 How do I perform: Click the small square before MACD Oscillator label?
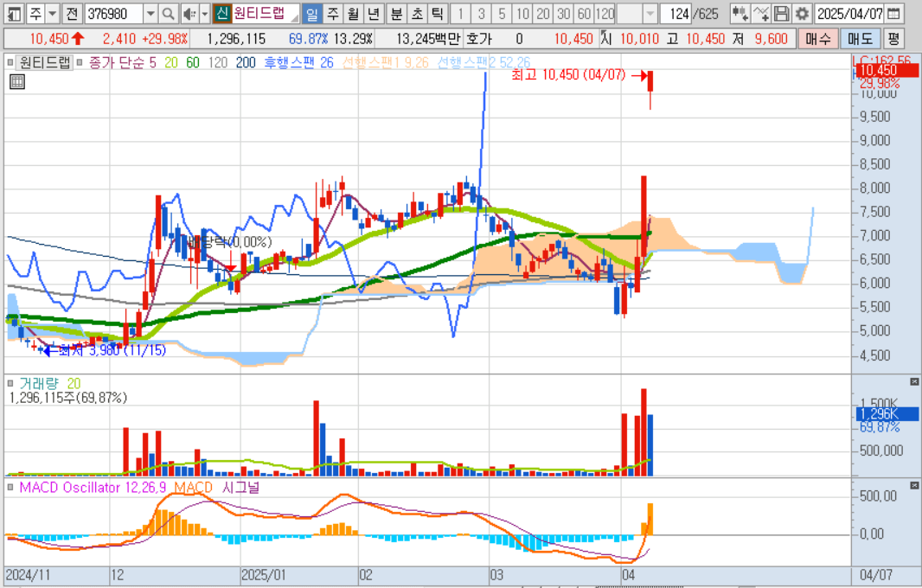click(10, 488)
